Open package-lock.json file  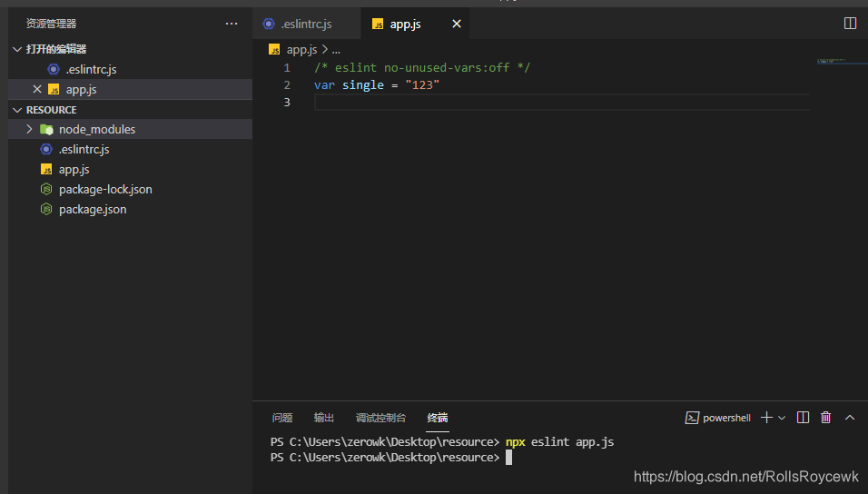pyautogui.click(x=130, y=190)
